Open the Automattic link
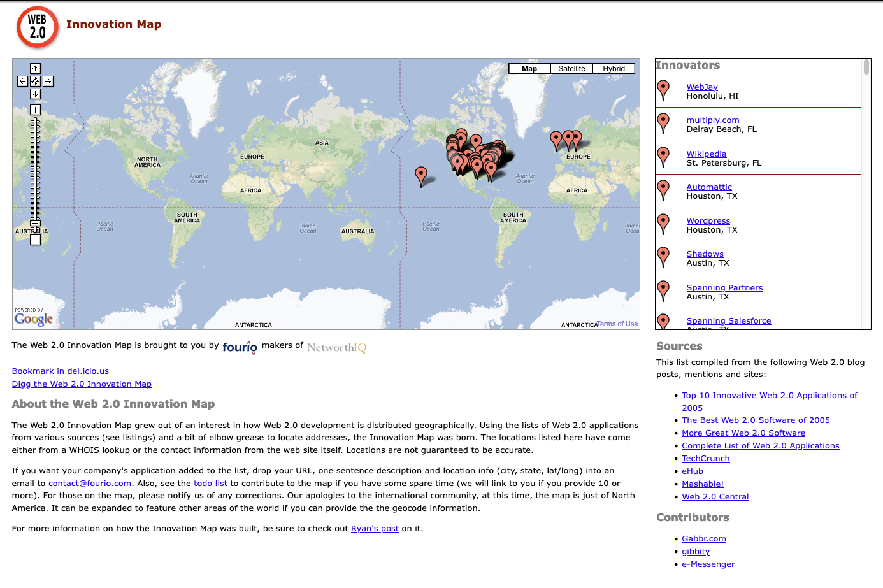 [709, 187]
